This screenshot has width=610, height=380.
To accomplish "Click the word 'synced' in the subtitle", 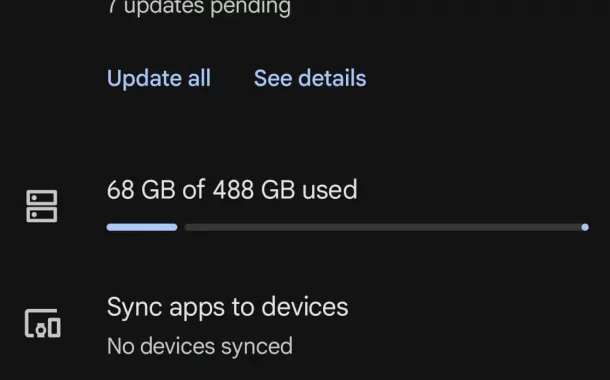I will pyautogui.click(x=257, y=346).
